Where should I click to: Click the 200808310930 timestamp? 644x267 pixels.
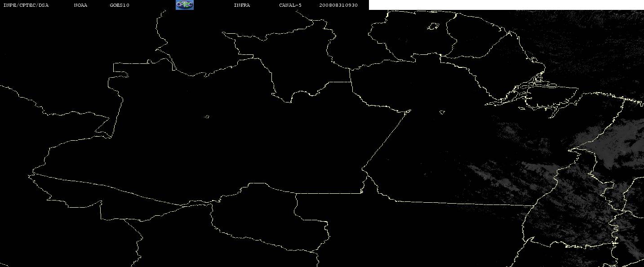(338, 5)
